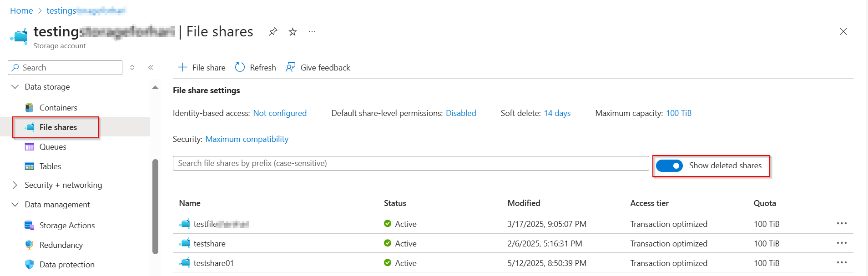Sort by the Modified column header

click(524, 203)
